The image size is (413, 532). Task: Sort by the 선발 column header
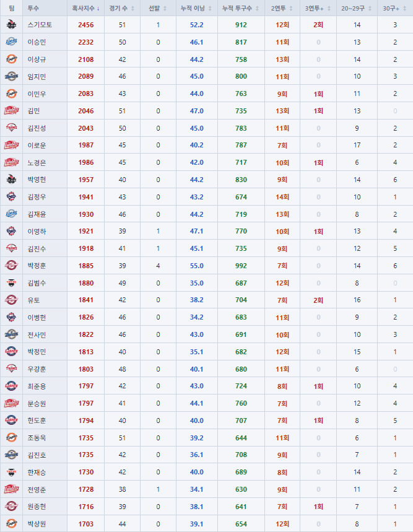(x=158, y=8)
